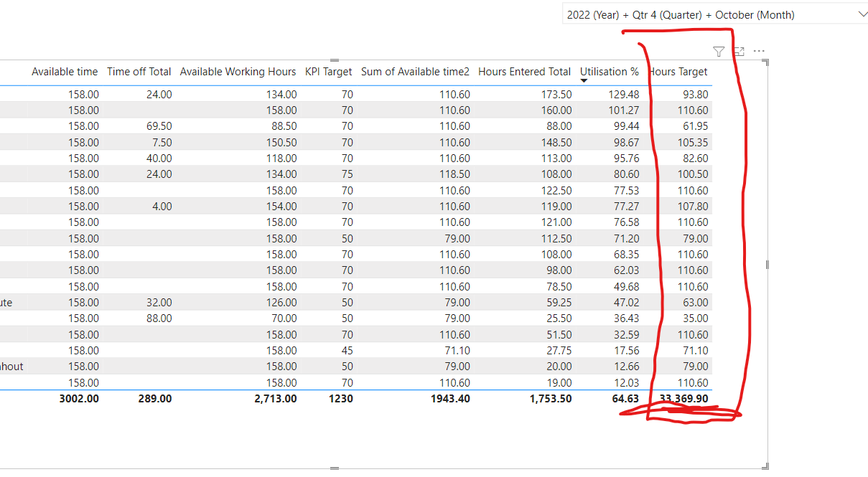Image resolution: width=868 pixels, height=477 pixels.
Task: Click the Available time total 3002.00
Action: tap(79, 399)
